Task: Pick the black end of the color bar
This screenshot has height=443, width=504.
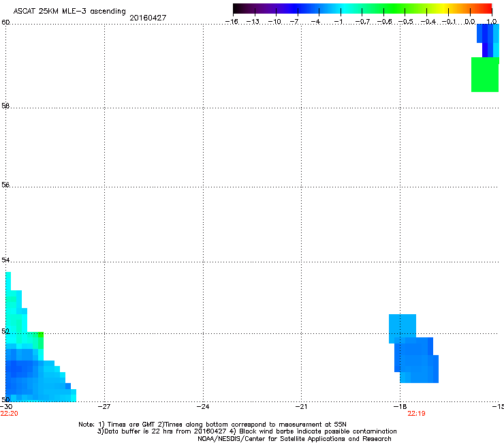Action: [236, 9]
